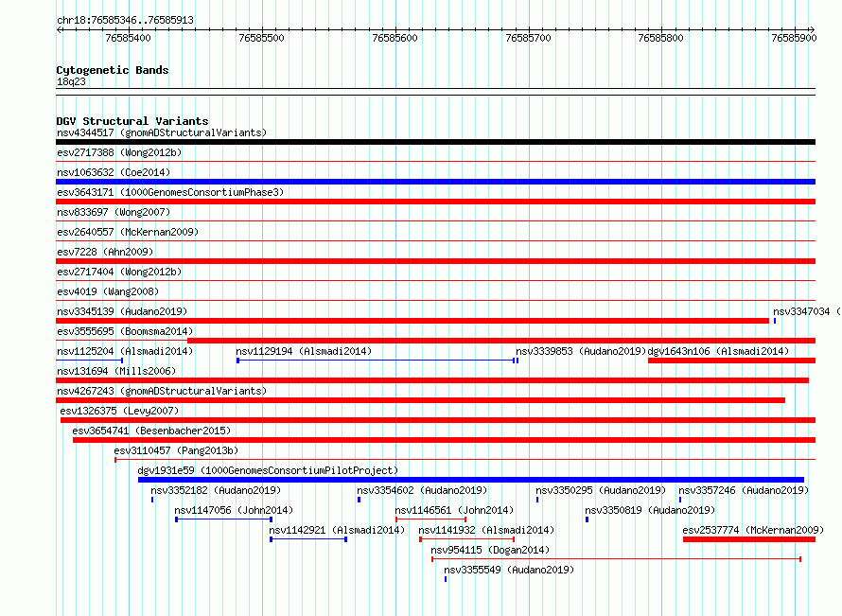The height and width of the screenshot is (616, 842).
Task: Open esv3654741 (Besenbacher2015) variant
Action: (x=151, y=431)
